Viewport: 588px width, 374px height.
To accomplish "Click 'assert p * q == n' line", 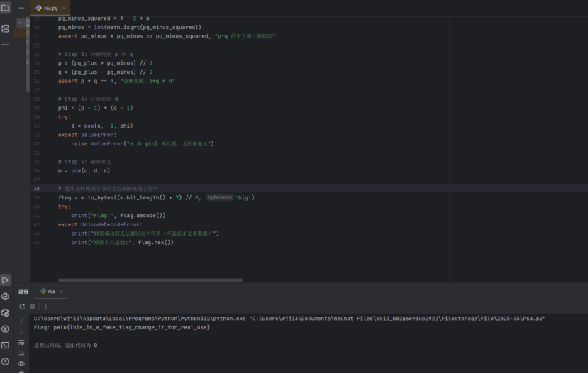I will click(x=116, y=81).
